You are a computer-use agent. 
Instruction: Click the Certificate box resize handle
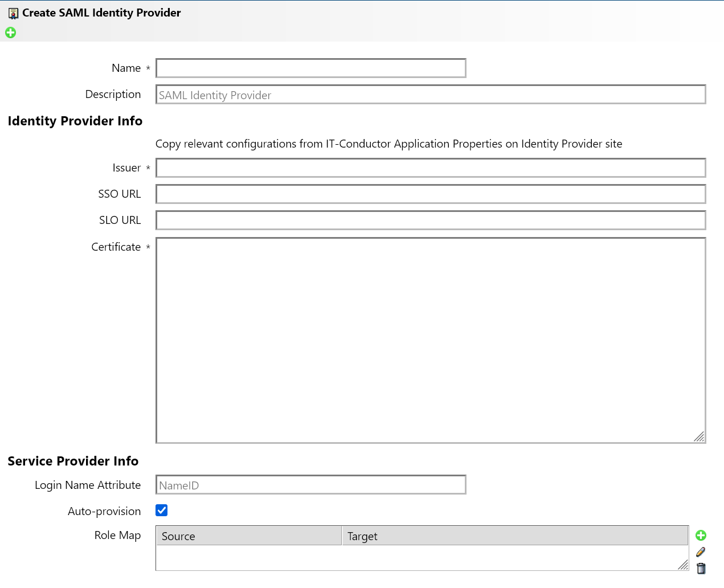tap(700, 437)
